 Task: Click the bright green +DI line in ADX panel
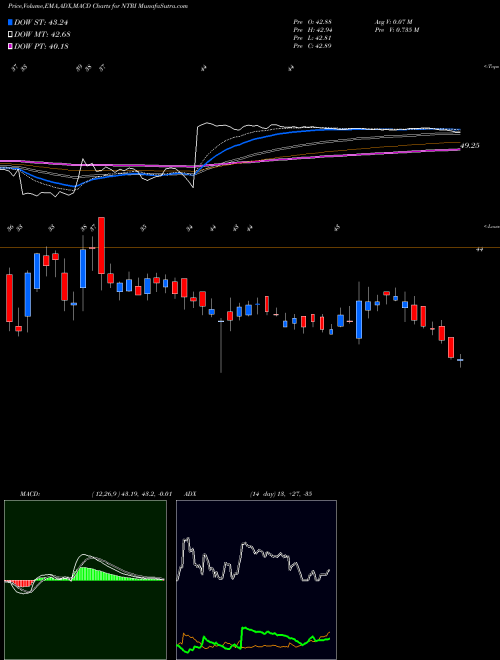click(x=269, y=633)
